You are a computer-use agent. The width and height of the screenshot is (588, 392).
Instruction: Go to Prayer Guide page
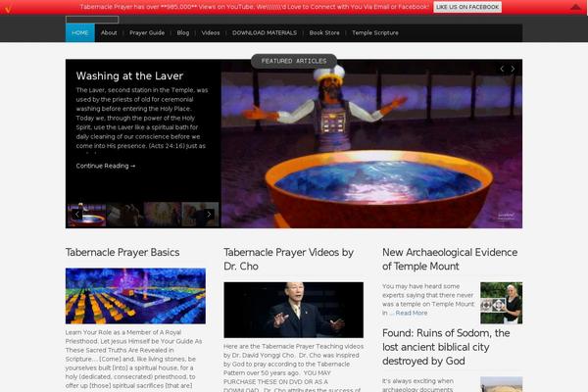147,33
